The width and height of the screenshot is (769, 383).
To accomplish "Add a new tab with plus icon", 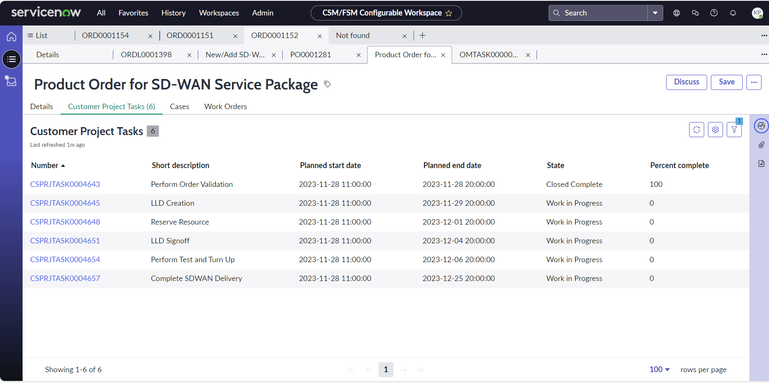I will point(422,35).
